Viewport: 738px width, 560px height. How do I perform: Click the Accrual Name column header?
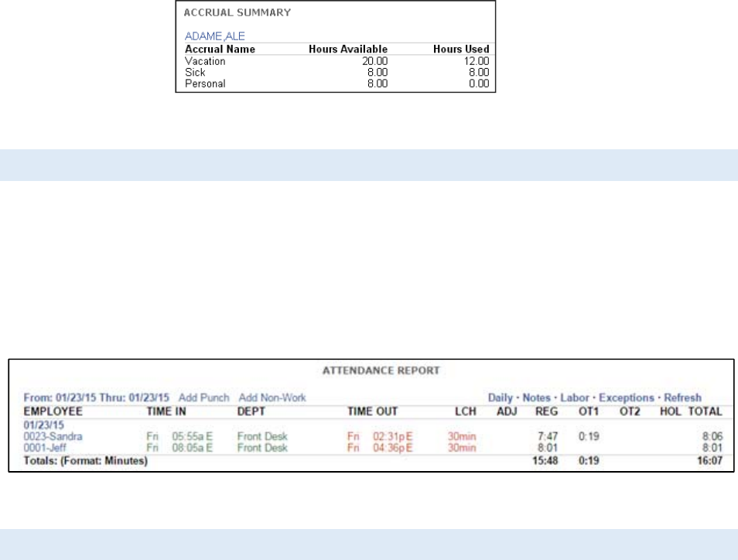(220, 49)
